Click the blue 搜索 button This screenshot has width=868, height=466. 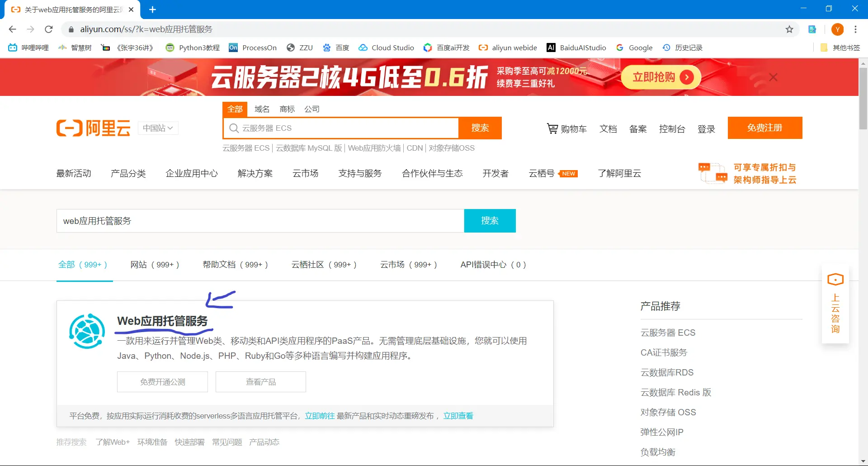(490, 221)
